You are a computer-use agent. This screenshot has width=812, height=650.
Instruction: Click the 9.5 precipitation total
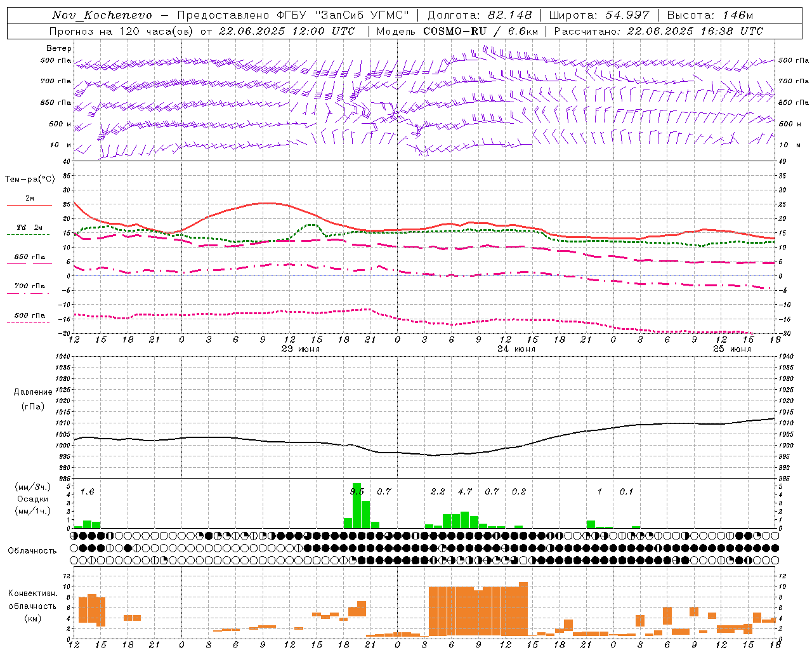click(x=357, y=492)
